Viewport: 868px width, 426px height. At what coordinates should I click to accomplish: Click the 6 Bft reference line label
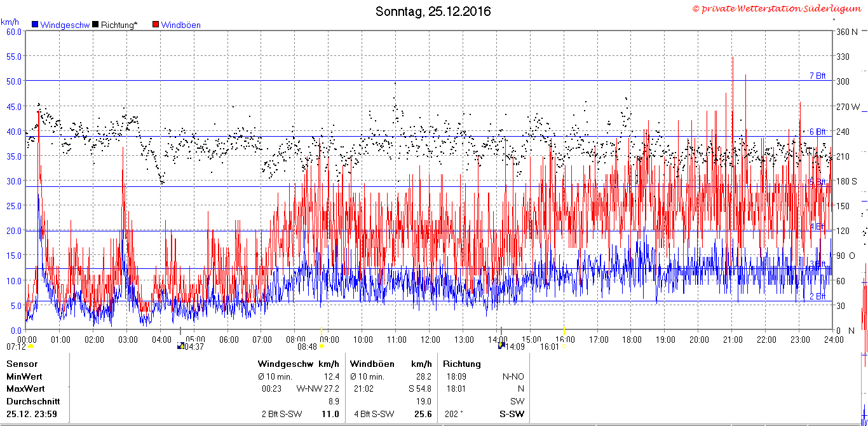pos(817,132)
